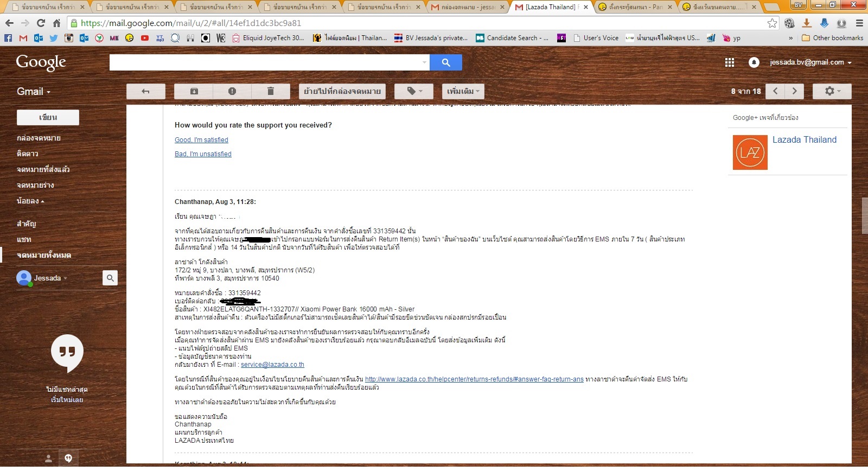868x471 pixels.
Task: Collapse the label list with น้อยลง
Action: (x=30, y=201)
